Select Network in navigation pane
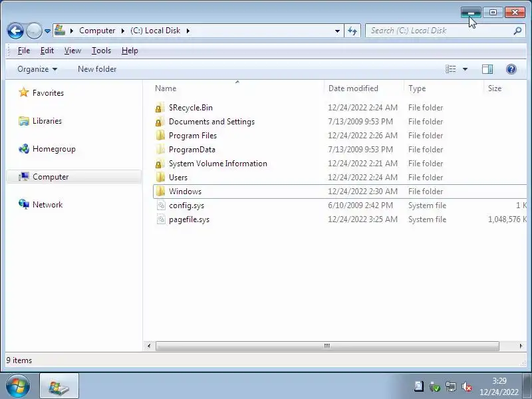 pyautogui.click(x=47, y=205)
